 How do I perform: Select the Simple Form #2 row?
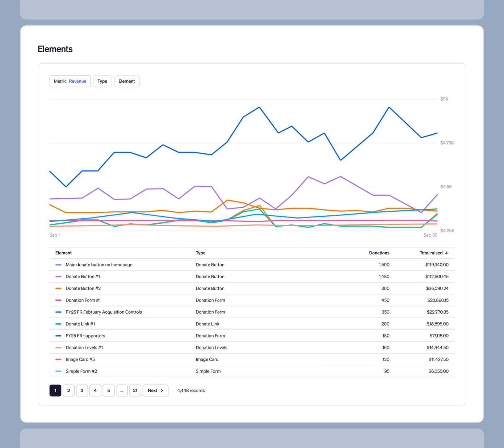point(81,371)
